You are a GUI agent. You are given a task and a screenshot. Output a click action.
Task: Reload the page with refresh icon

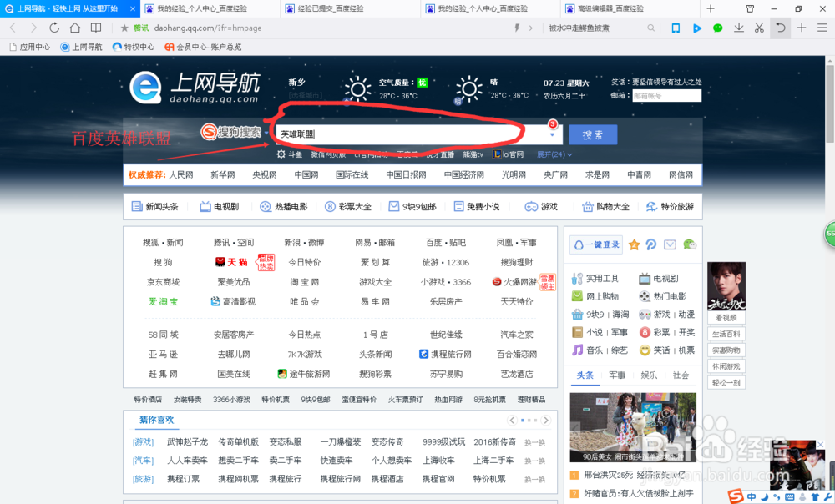click(53, 28)
